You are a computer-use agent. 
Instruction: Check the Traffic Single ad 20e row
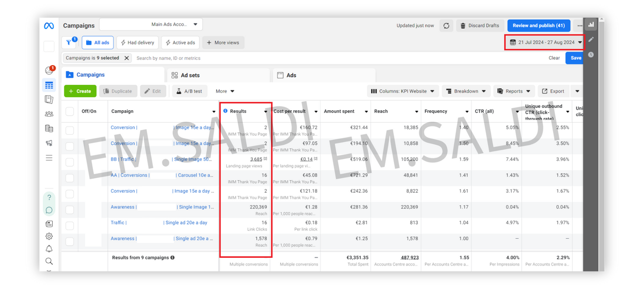tap(69, 225)
